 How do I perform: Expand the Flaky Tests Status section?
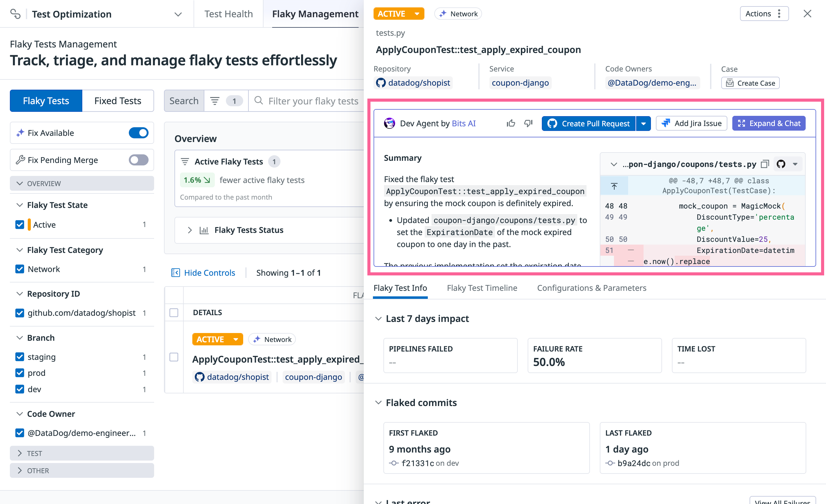click(190, 230)
